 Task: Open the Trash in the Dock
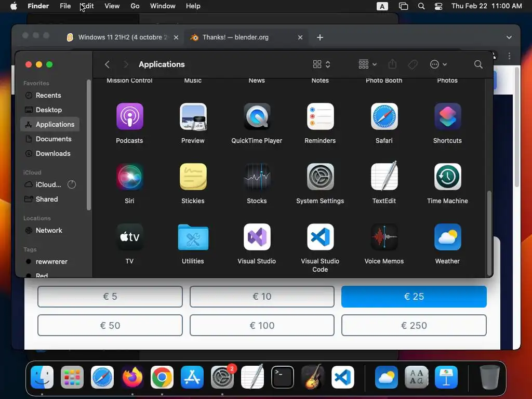(489, 377)
